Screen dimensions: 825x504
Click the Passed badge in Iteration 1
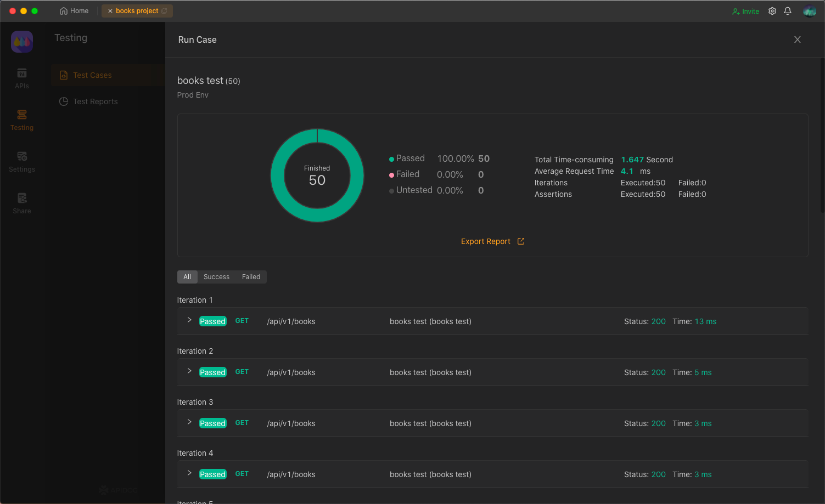(x=213, y=321)
